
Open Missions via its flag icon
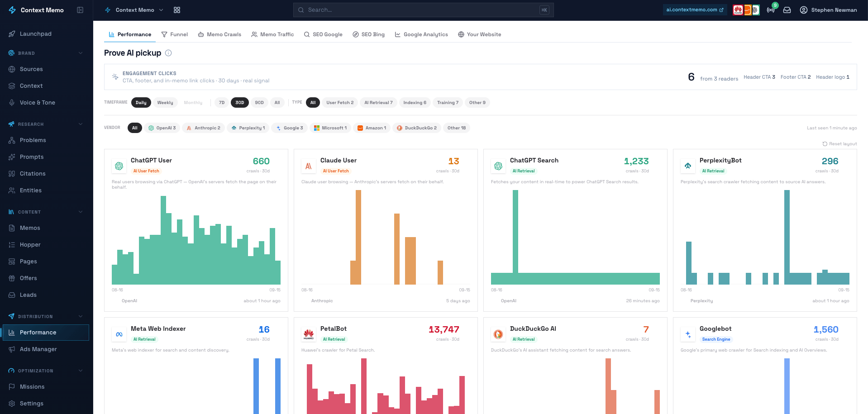point(12,387)
